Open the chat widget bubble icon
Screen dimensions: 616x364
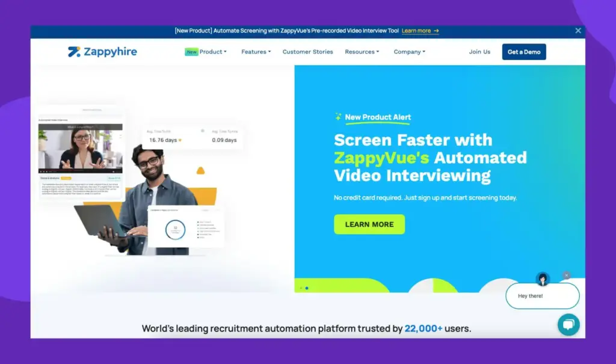pyautogui.click(x=568, y=325)
